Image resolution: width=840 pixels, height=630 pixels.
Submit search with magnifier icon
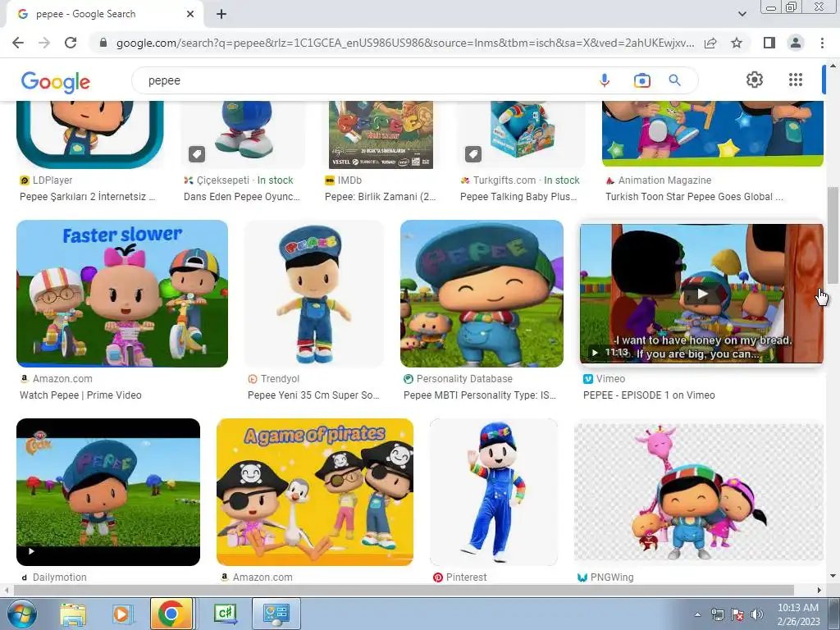(674, 80)
